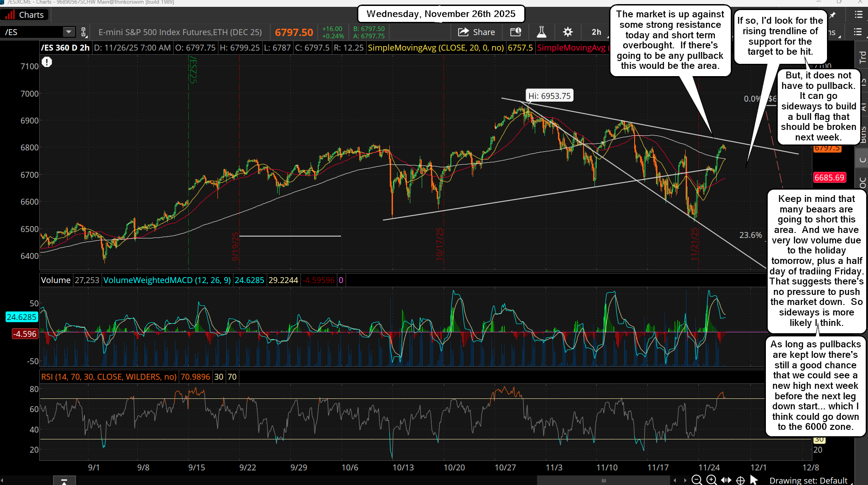The width and height of the screenshot is (868, 485).
Task: Click the bottom panel expand arrow button
Action: 64,481
